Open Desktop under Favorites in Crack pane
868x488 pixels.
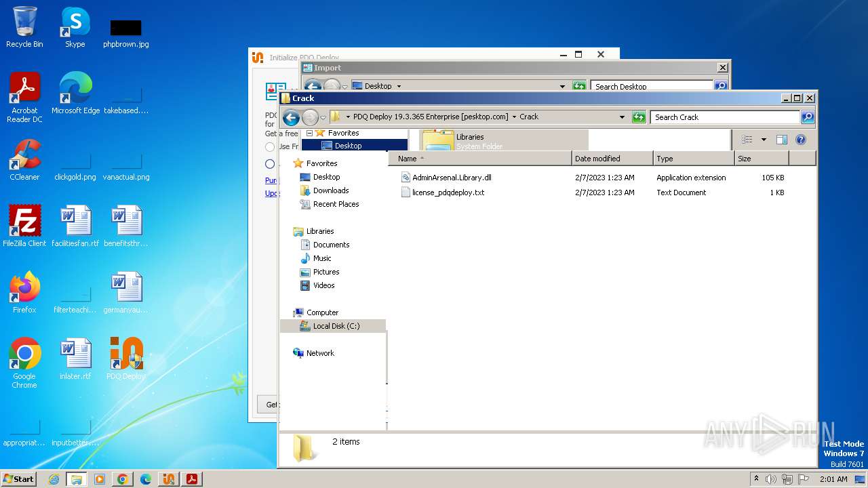pyautogui.click(x=326, y=177)
